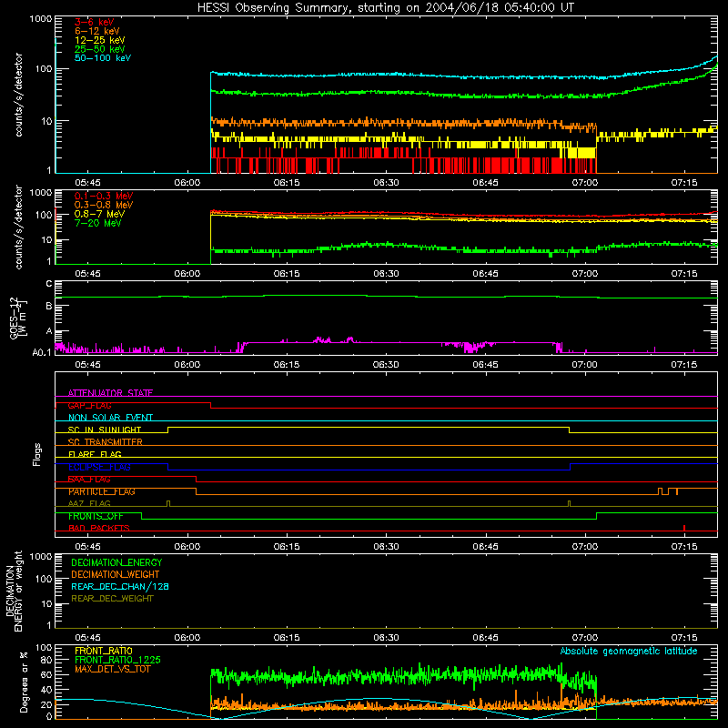728x728 pixels.
Task: Click the HESSI Observing Summary title text
Action: [385, 8]
